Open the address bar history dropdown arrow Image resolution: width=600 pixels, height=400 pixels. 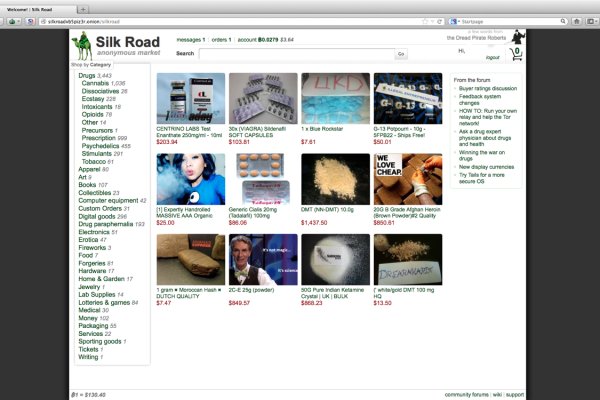(x=432, y=21)
